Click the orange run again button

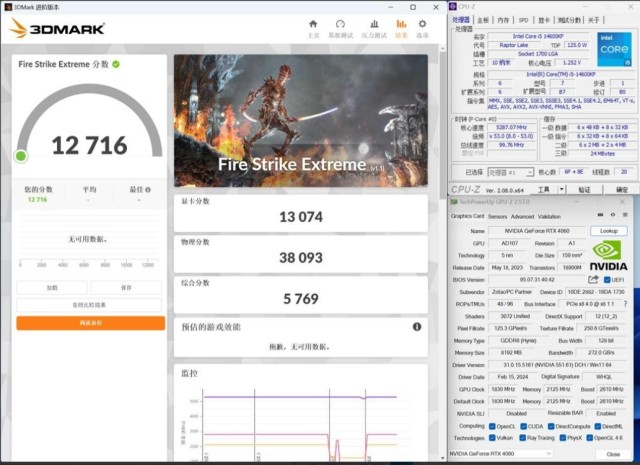(x=91, y=323)
